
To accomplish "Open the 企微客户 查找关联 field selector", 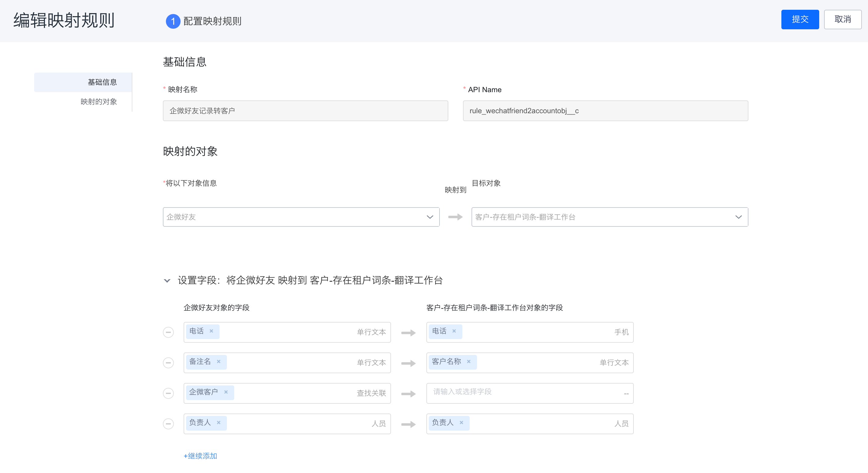I will pos(287,393).
